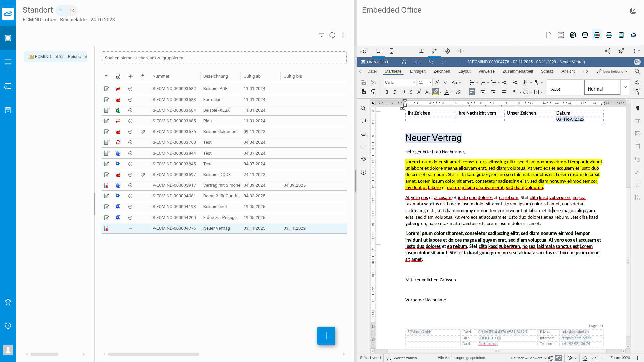644x362 pixels.
Task: Click the refresh icon above document list
Action: 332,35
